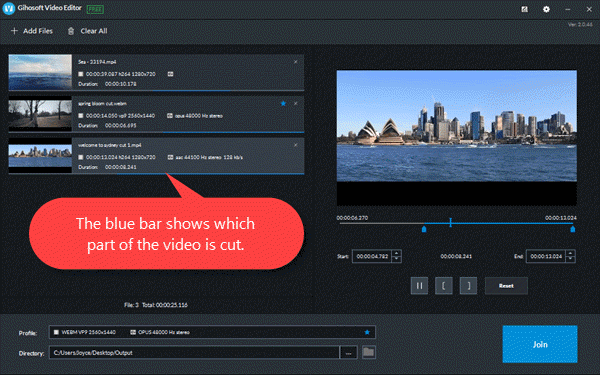Click the video icon in the Profile field
The width and height of the screenshot is (600, 375).
[x=56, y=332]
